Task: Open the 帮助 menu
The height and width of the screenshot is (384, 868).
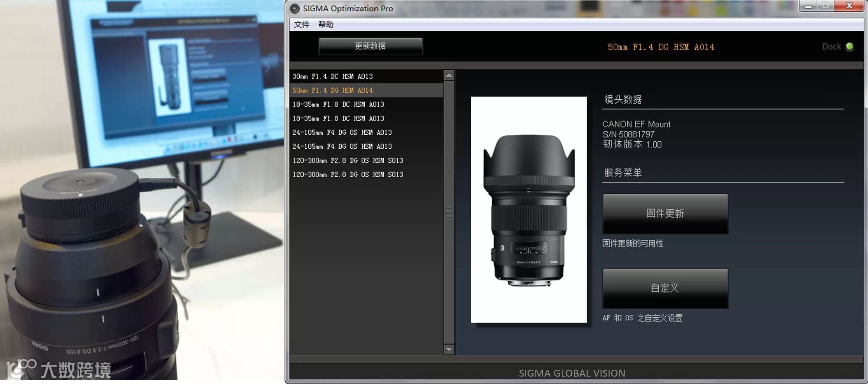Action: click(326, 24)
